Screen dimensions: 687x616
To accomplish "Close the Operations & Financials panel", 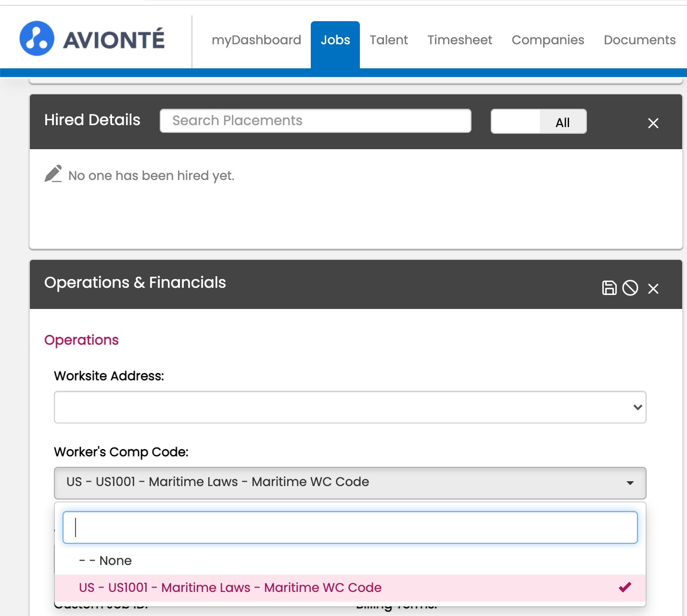I will tap(653, 289).
